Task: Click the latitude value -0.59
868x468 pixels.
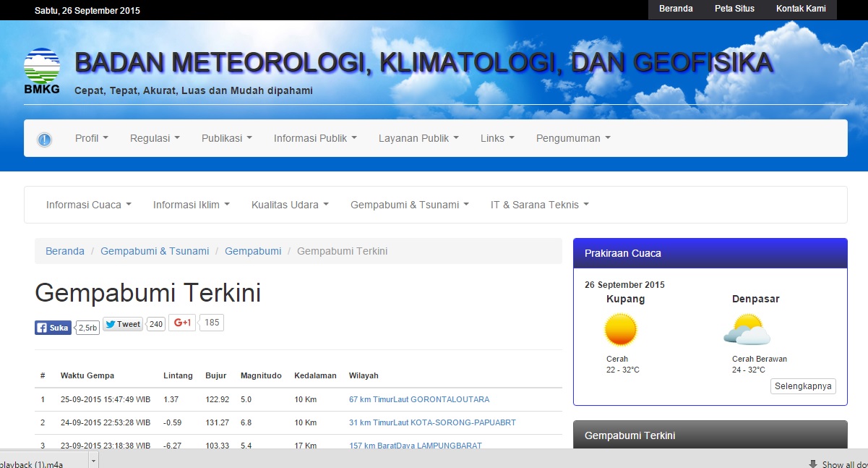Action: coord(172,422)
